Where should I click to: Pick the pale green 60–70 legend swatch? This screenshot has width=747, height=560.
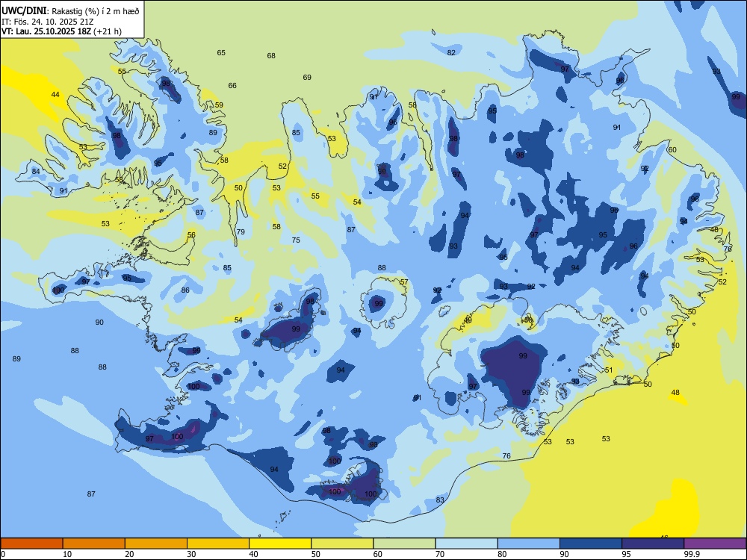[x=404, y=544]
